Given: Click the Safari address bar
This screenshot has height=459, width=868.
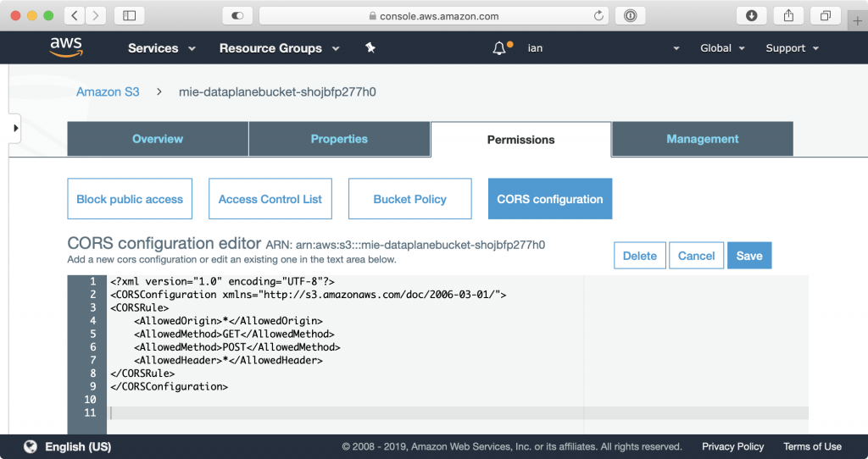Looking at the screenshot, I should point(433,15).
